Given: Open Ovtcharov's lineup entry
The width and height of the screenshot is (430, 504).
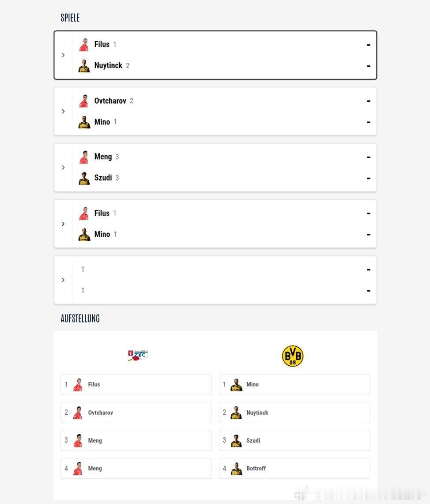Looking at the screenshot, I should click(136, 413).
